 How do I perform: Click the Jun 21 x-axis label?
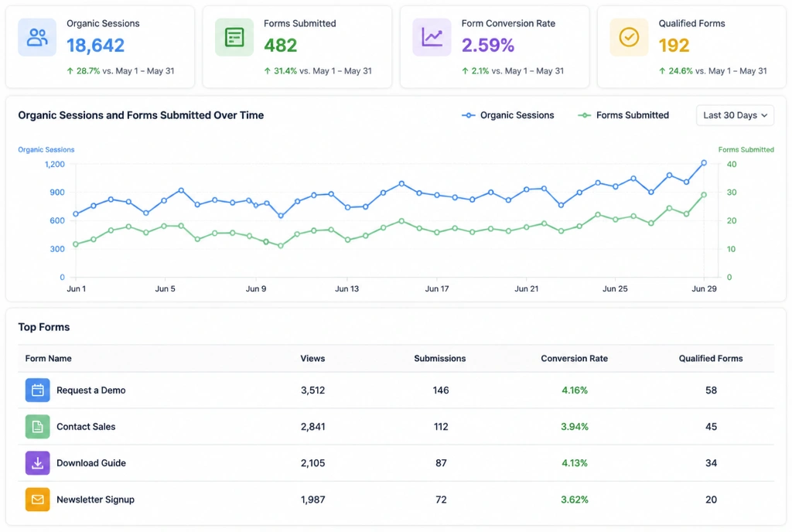tap(526, 288)
